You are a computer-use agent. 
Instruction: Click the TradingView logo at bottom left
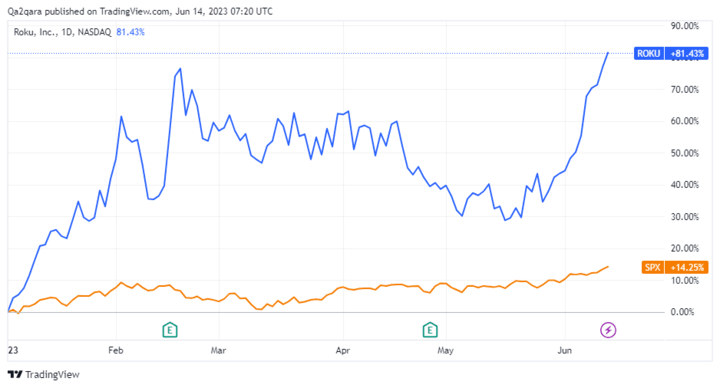point(44,375)
